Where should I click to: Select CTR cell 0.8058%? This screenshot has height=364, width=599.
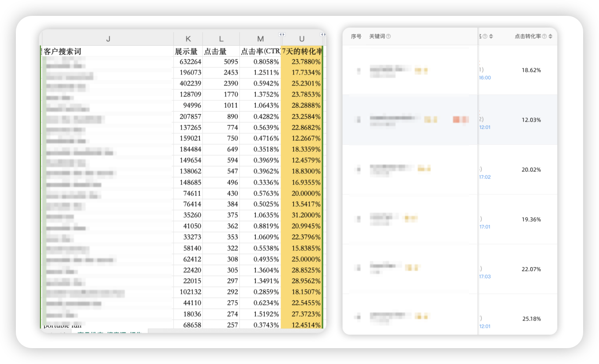(x=260, y=62)
